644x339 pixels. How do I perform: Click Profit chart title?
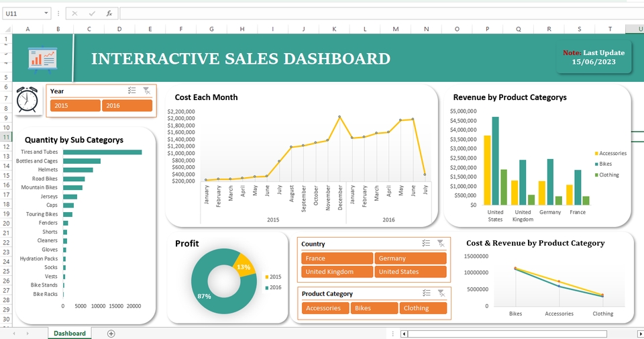(187, 243)
